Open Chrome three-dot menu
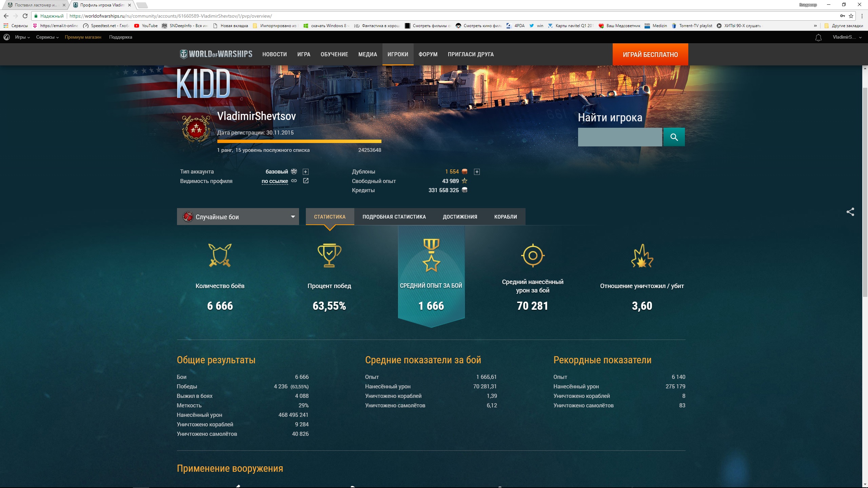This screenshot has height=488, width=868. point(862,16)
